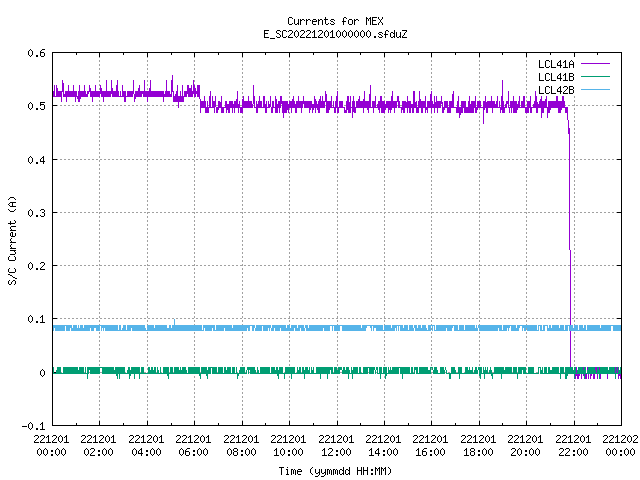Click the 0.5 y-axis tick value

36,106
